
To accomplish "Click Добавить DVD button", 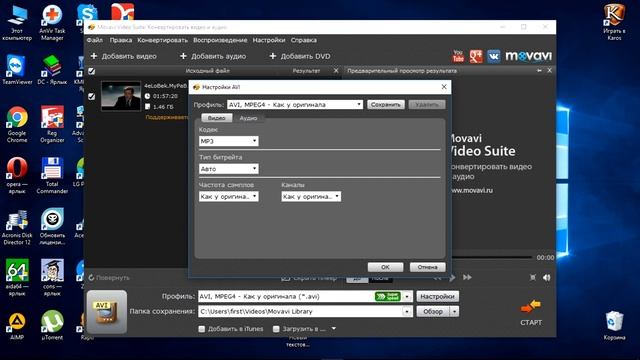I will (300, 56).
